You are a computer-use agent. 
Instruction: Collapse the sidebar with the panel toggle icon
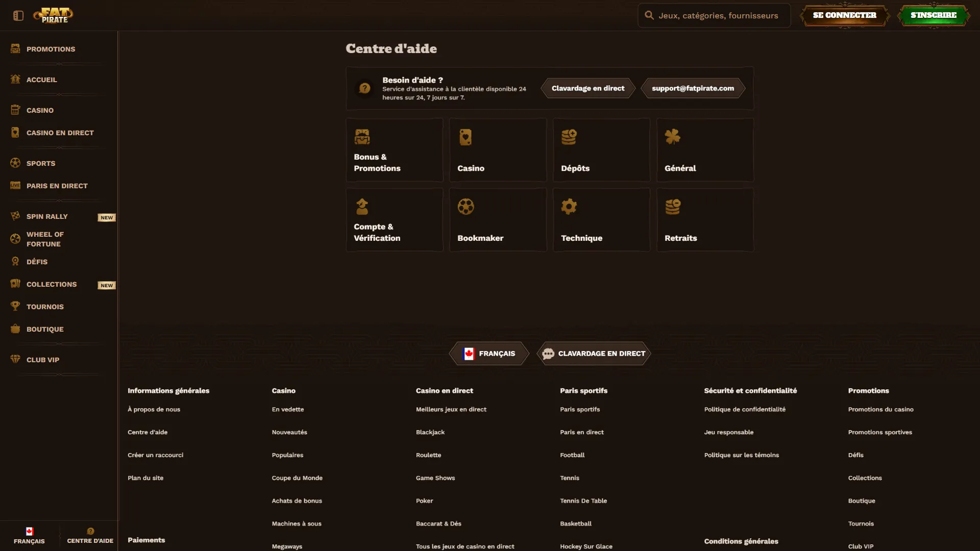(x=18, y=16)
